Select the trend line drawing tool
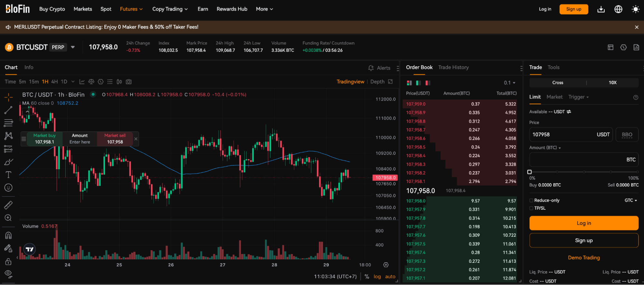This screenshot has height=285, width=644. [8, 110]
